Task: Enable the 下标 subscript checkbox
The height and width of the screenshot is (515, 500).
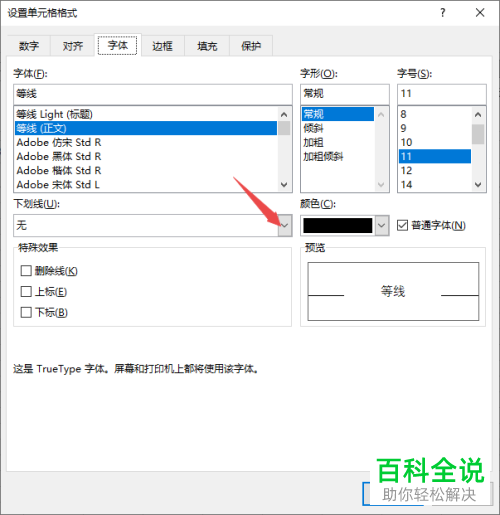Action: pyautogui.click(x=26, y=312)
